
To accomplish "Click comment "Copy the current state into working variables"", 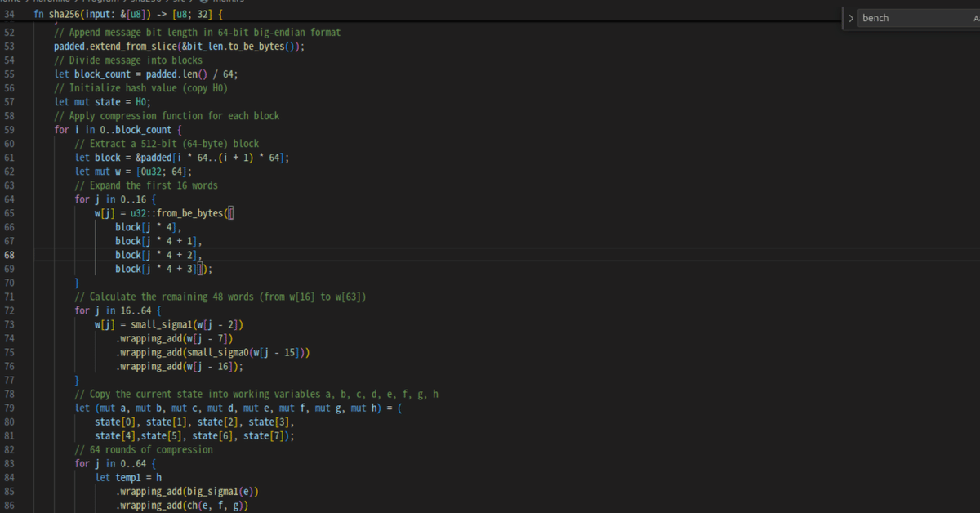I will click(x=256, y=394).
